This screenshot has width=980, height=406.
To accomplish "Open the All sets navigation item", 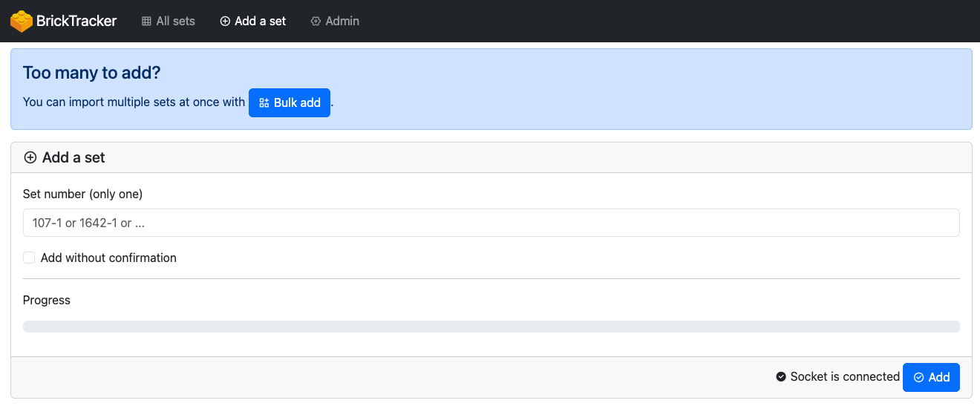I will (169, 22).
